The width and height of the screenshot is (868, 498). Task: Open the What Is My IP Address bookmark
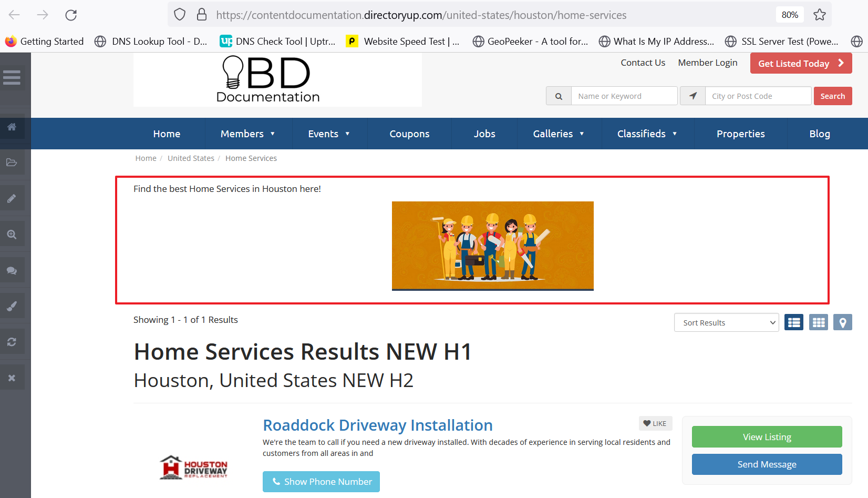coord(656,41)
